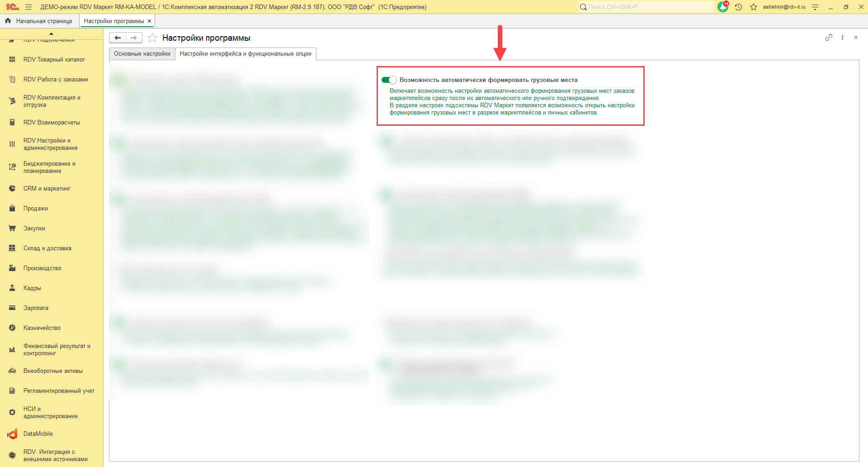Click the Финансовый результат chart icon
Image resolution: width=868 pixels, height=467 pixels.
click(12, 350)
